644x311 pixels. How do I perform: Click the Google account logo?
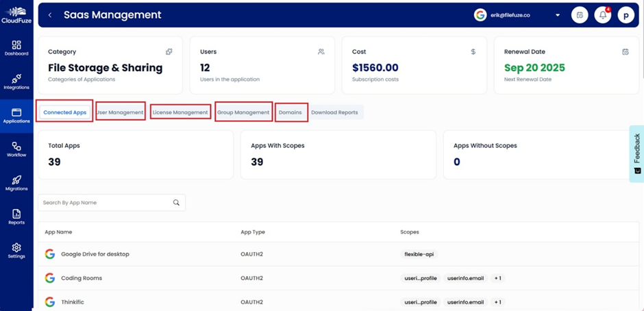tap(480, 15)
